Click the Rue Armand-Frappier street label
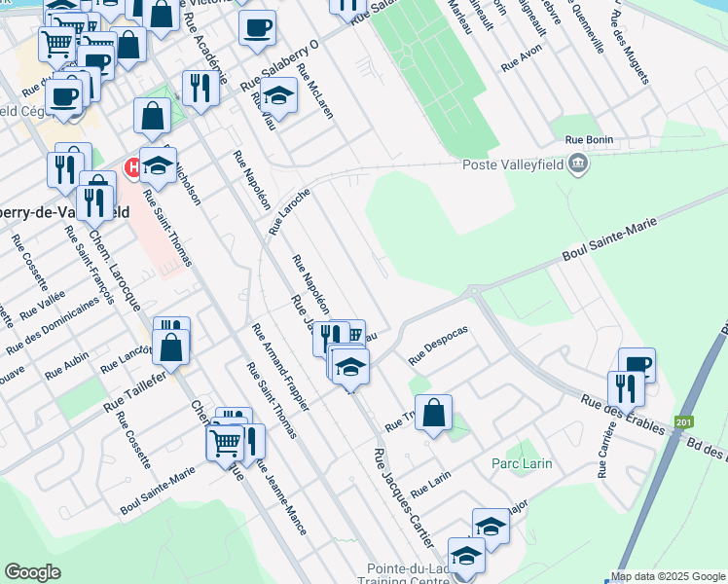 280,367
